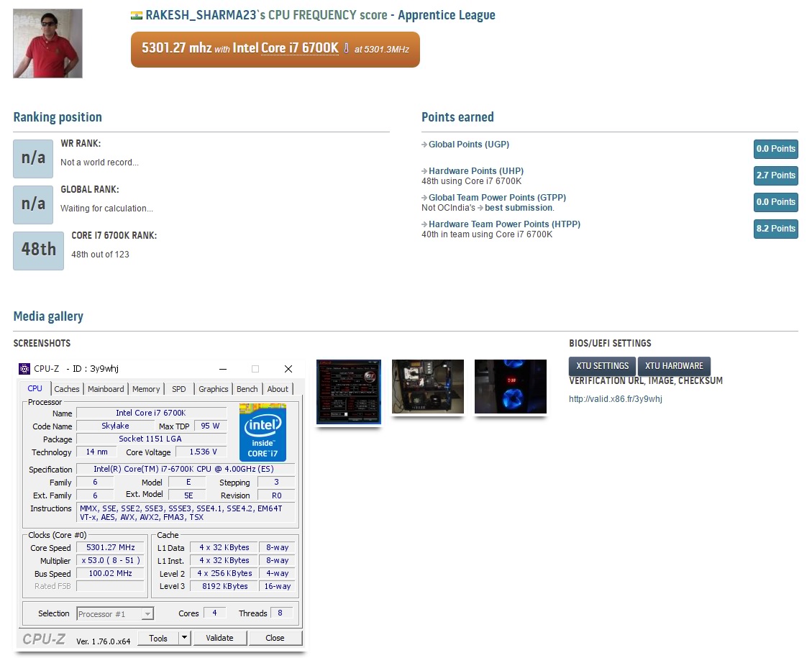Image resolution: width=812 pixels, height=658 pixels.
Task: Click the Level 2 cache value 4 x 256 KBytes
Action: click(224, 573)
